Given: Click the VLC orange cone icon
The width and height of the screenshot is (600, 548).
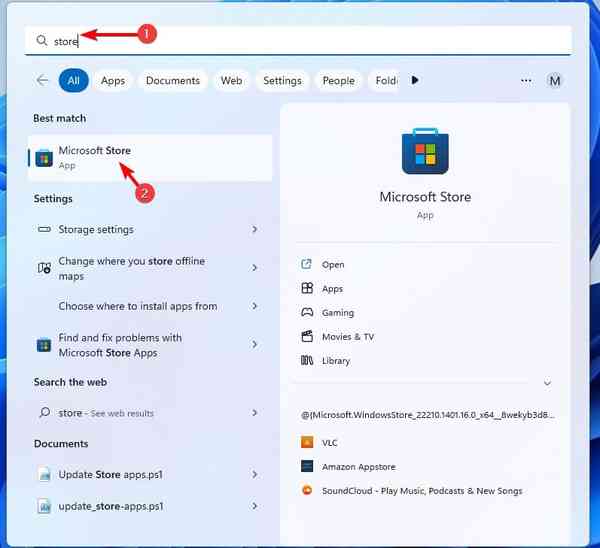Looking at the screenshot, I should 307,442.
